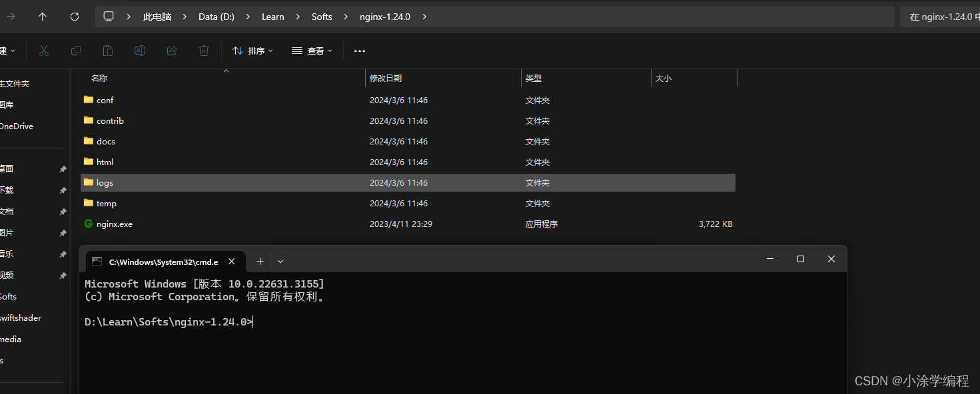
Task: Select swiftshader folder in the sidebar
Action: coord(21,317)
